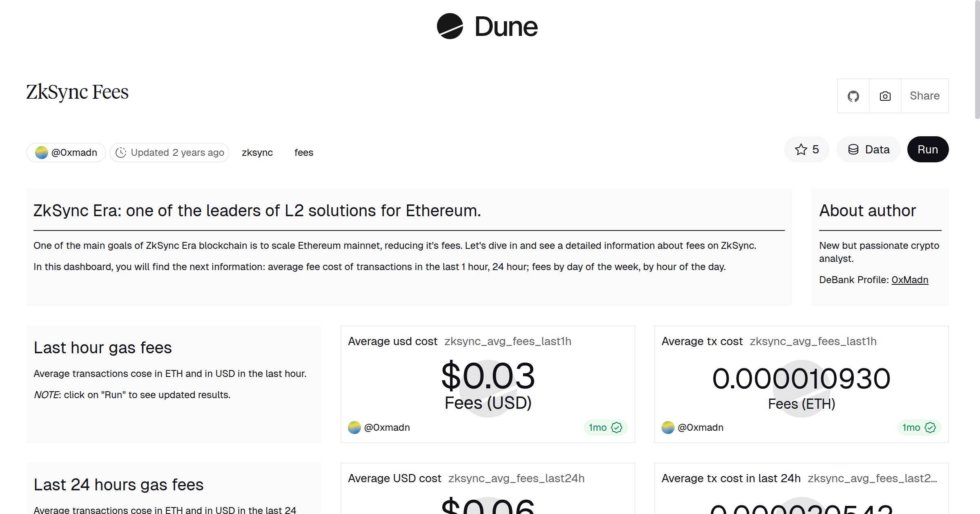
Task: Click @0xmadn author avatar in the header
Action: pyautogui.click(x=41, y=152)
